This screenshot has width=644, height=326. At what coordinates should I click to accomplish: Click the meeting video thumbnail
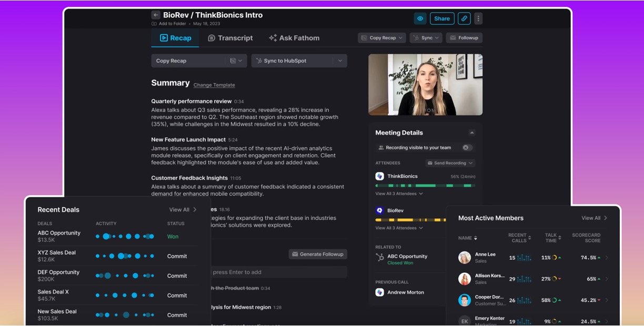click(x=425, y=85)
